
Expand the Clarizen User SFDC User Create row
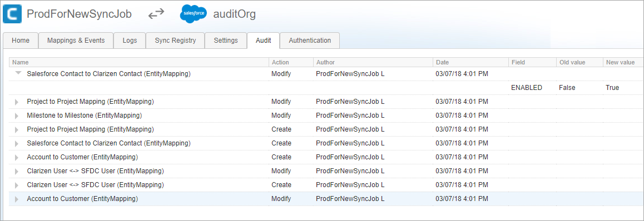[x=17, y=185]
